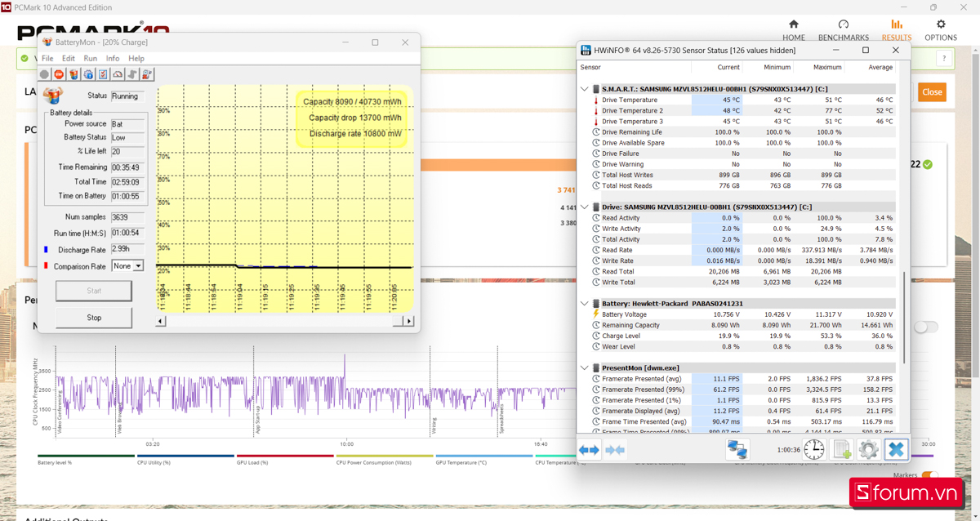Viewport: 980px width, 521px height.
Task: Click the lightning icon next to Battery Voltage
Action: (x=595, y=314)
